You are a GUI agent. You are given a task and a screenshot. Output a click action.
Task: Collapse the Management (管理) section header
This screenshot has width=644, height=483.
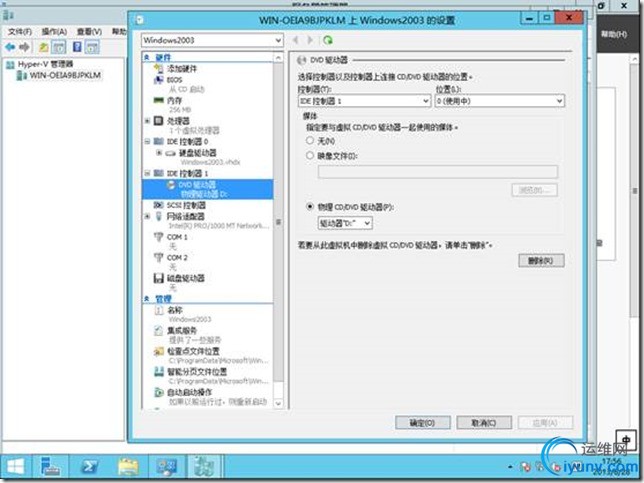[147, 299]
